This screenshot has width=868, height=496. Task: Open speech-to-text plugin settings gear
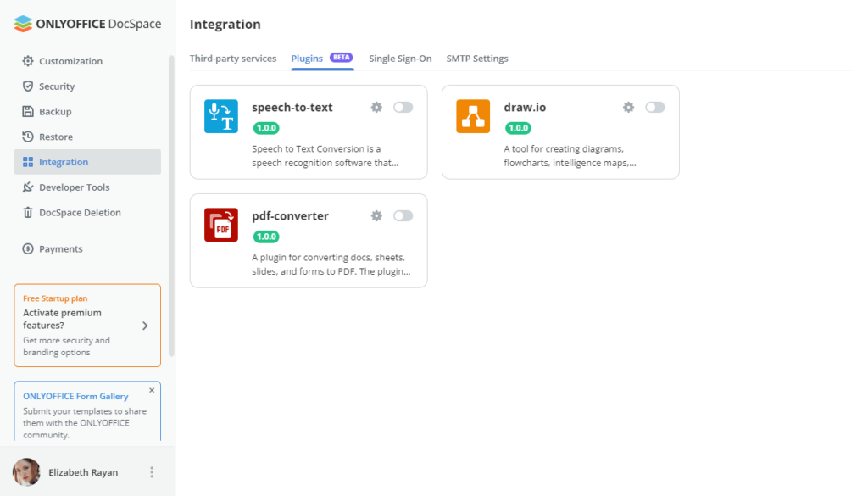[x=376, y=107]
